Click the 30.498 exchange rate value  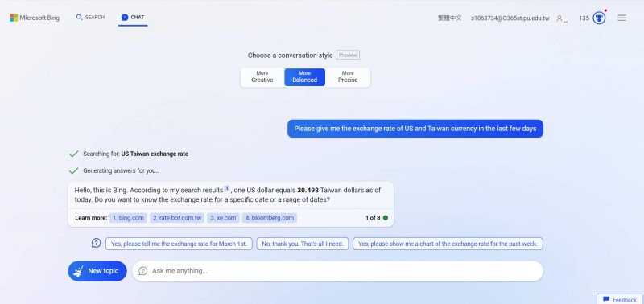coord(308,190)
